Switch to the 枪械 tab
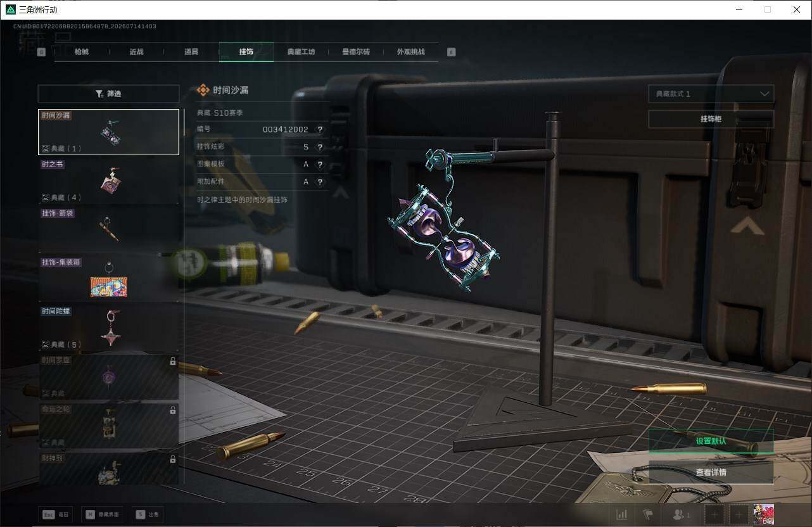 tap(82, 52)
